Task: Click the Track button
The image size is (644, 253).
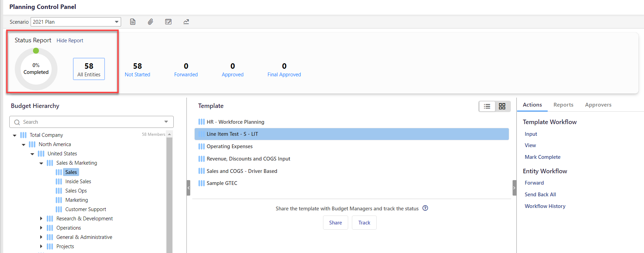Action: [x=364, y=223]
